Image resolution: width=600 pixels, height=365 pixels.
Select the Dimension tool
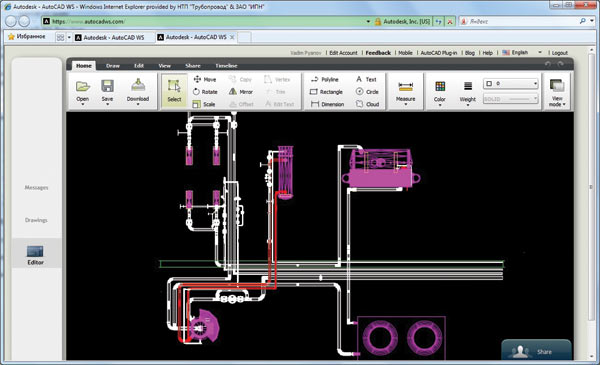327,104
